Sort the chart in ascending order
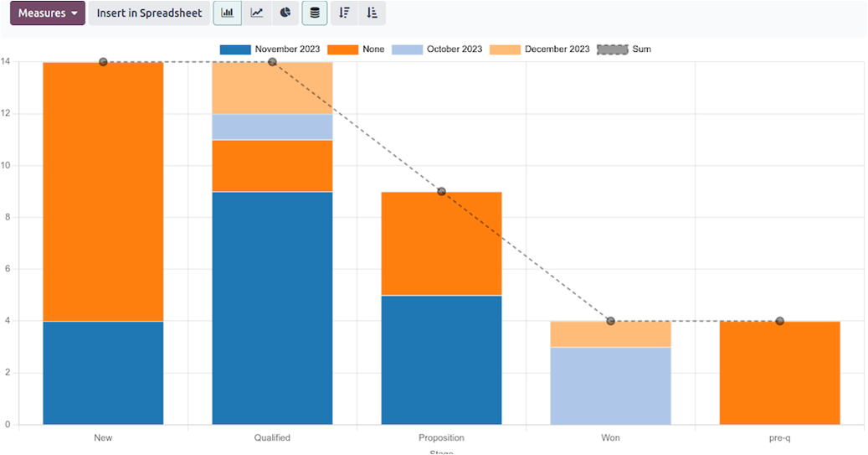The height and width of the screenshot is (455, 868). click(x=372, y=13)
